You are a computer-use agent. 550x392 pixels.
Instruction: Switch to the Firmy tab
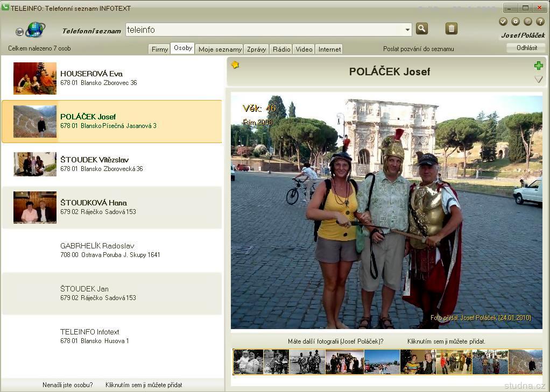160,49
